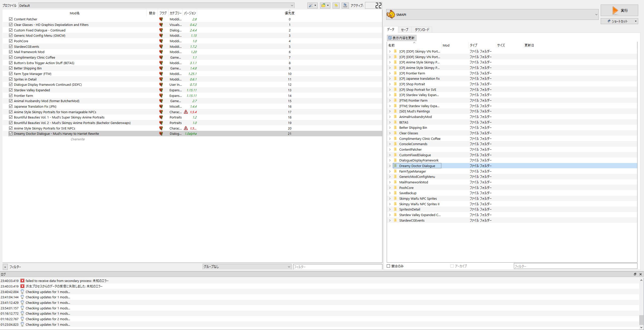Click the expand filter panel arrow icon

(5, 267)
